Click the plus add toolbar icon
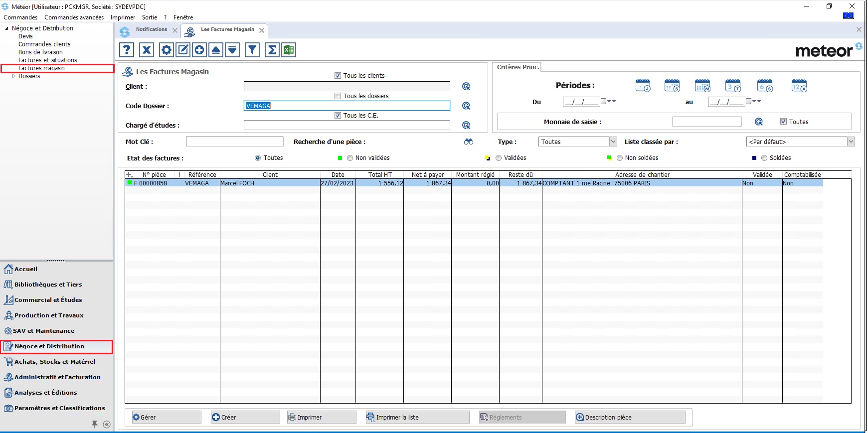868x433 pixels. tap(199, 50)
